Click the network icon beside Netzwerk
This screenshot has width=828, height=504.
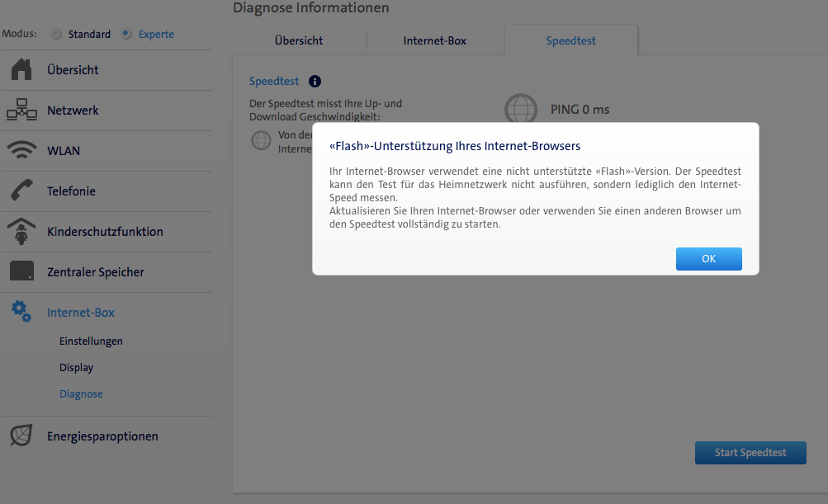point(21,111)
